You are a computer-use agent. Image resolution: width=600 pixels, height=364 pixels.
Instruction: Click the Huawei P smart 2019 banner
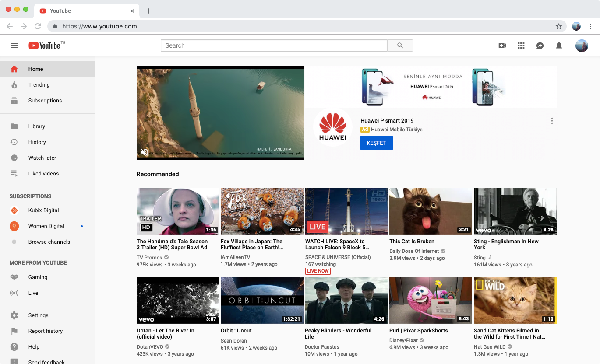(x=431, y=87)
